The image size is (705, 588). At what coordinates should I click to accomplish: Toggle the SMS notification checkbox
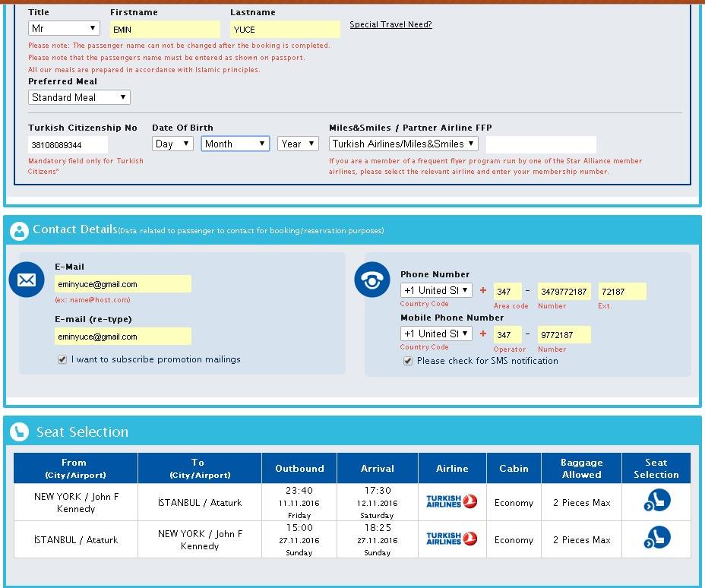(408, 361)
